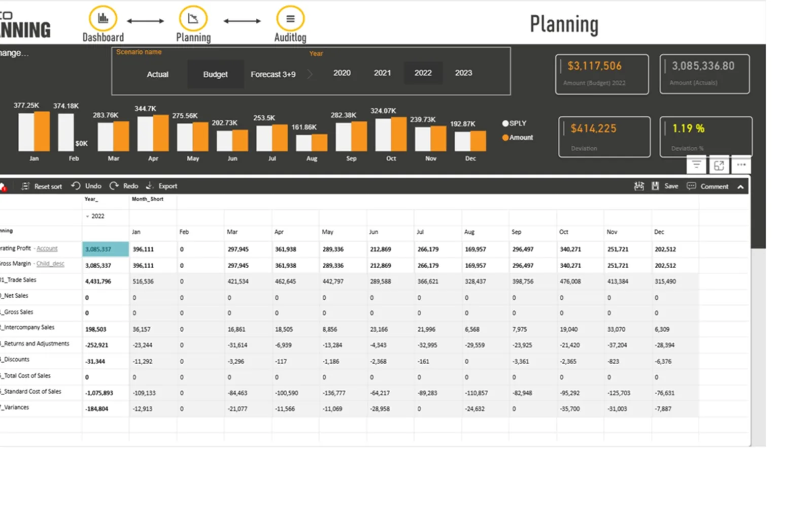Click the Amount legend marker
The height and width of the screenshot is (508, 812).
coord(505,138)
